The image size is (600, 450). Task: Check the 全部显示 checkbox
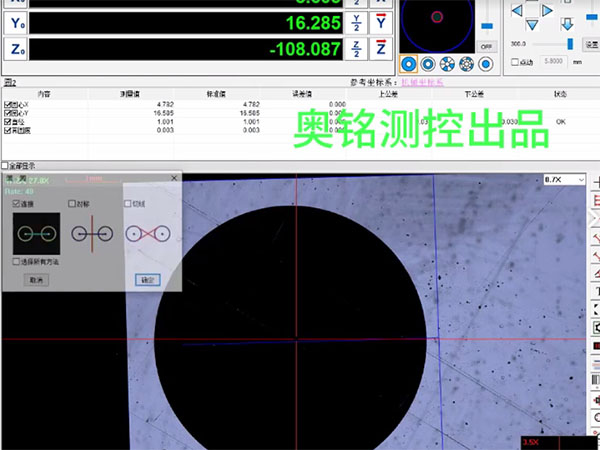(x=6, y=166)
